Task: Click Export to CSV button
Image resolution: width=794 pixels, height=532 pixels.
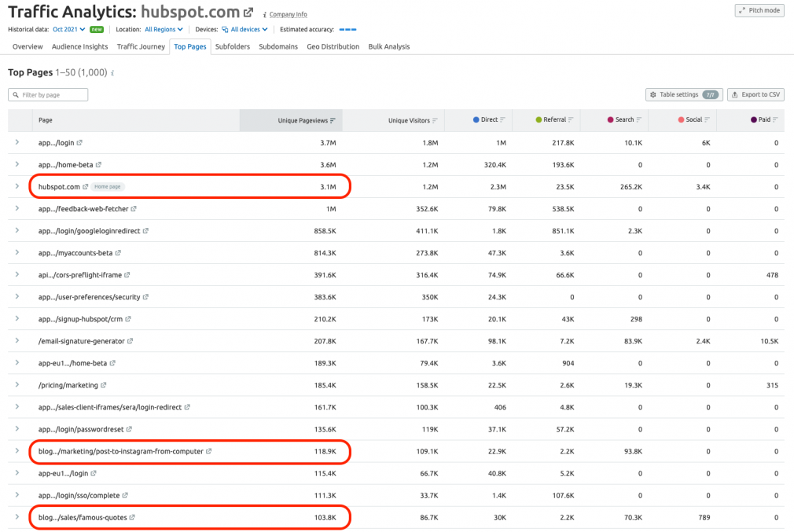Action: tap(755, 94)
